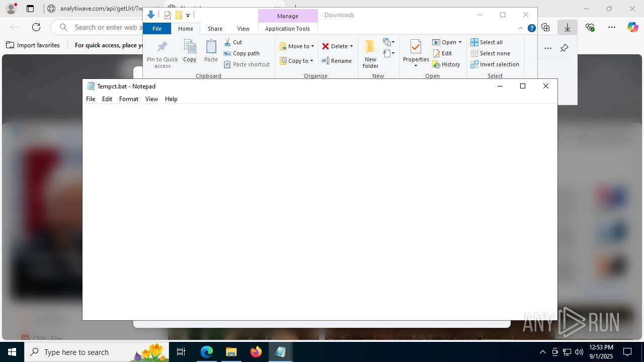
Task: Open Edge Settings and more menu
Action: point(612,27)
